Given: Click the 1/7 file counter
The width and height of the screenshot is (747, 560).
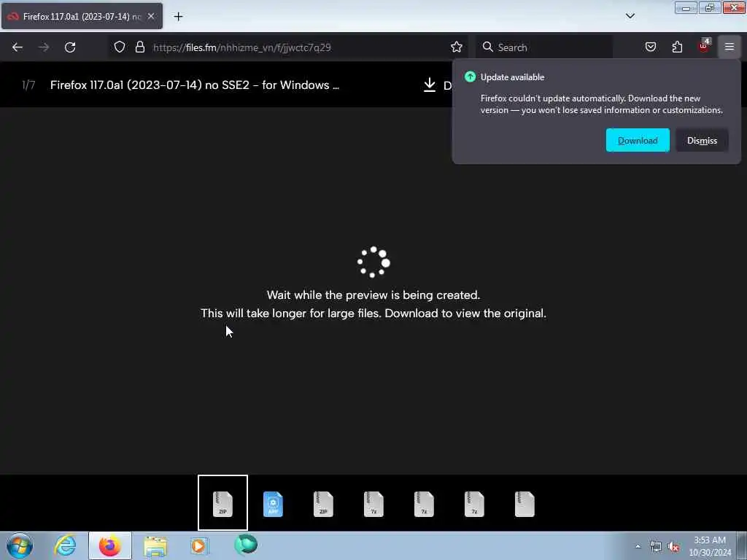Looking at the screenshot, I should click(x=28, y=85).
